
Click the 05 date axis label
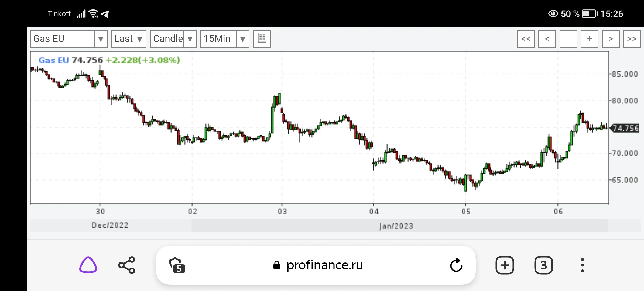(466, 212)
